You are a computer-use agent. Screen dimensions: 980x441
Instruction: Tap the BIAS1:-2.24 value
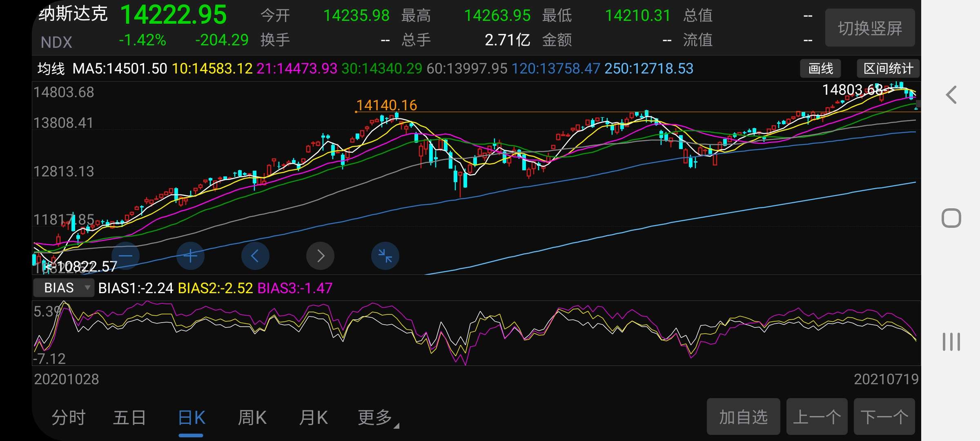[136, 288]
